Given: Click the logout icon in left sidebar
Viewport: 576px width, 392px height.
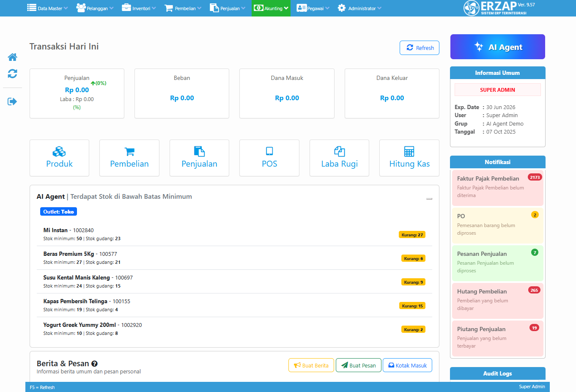Looking at the screenshot, I should [x=12, y=101].
